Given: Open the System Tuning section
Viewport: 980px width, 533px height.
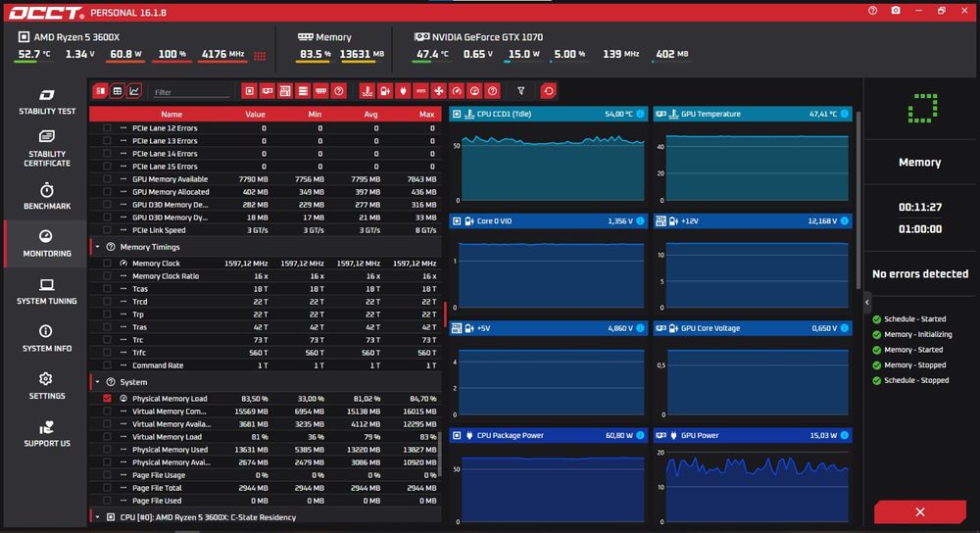Looking at the screenshot, I should click(47, 292).
